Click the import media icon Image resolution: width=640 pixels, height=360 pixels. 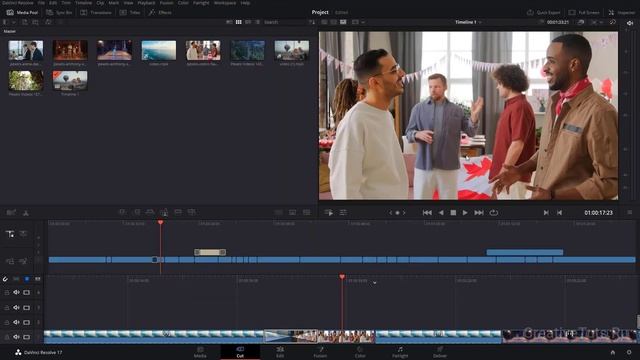(x=25, y=22)
